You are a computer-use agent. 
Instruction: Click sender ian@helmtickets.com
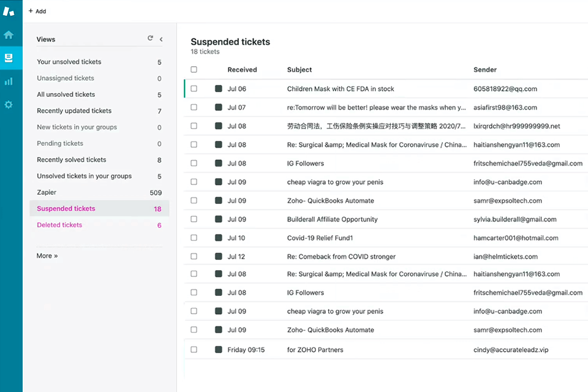pos(505,257)
